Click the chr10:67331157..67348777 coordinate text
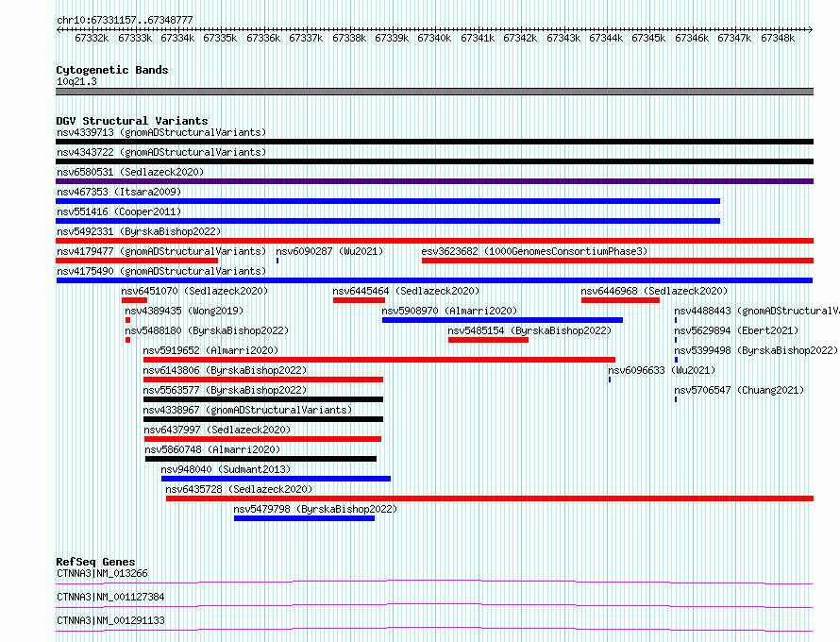The width and height of the screenshot is (840, 642). point(125,20)
